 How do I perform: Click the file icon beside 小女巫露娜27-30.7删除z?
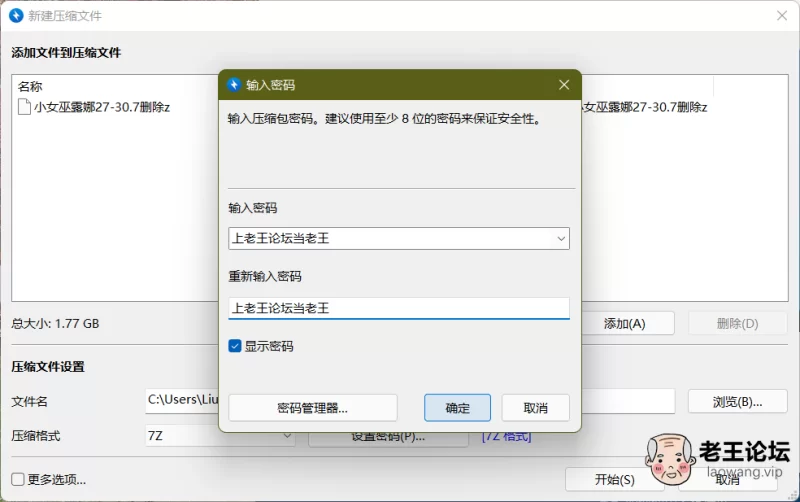tap(25, 107)
